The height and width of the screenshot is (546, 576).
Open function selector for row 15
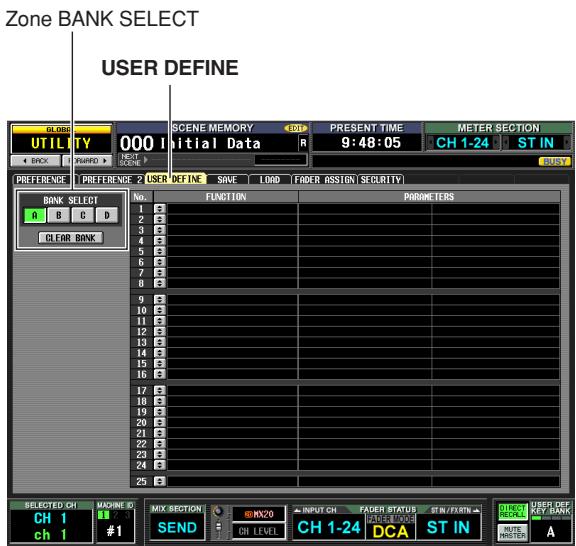[x=159, y=363]
